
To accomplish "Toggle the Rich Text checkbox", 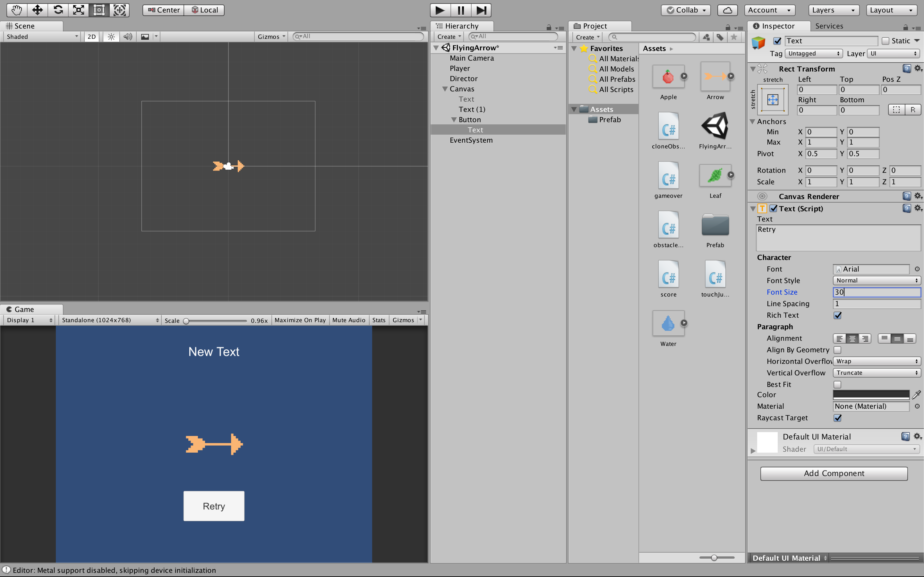I will (837, 315).
